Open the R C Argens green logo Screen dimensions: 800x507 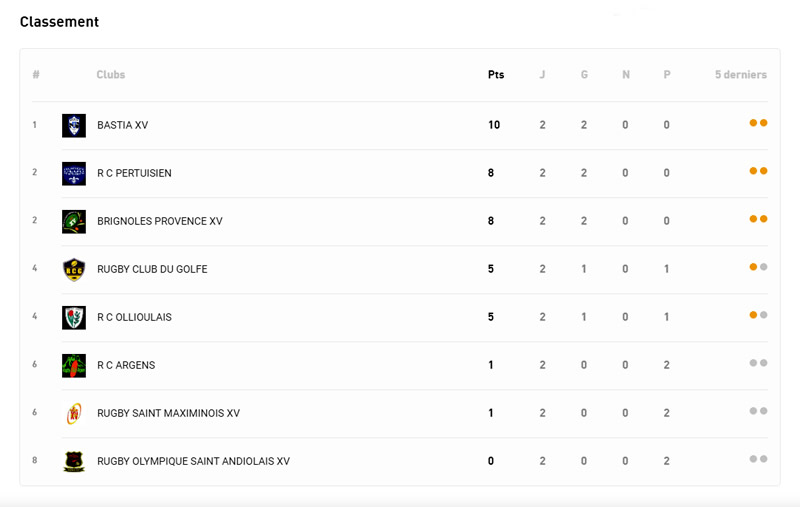click(x=74, y=366)
